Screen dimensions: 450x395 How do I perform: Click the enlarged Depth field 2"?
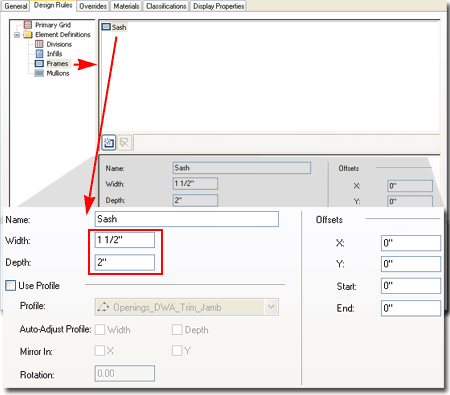pyautogui.click(x=125, y=262)
